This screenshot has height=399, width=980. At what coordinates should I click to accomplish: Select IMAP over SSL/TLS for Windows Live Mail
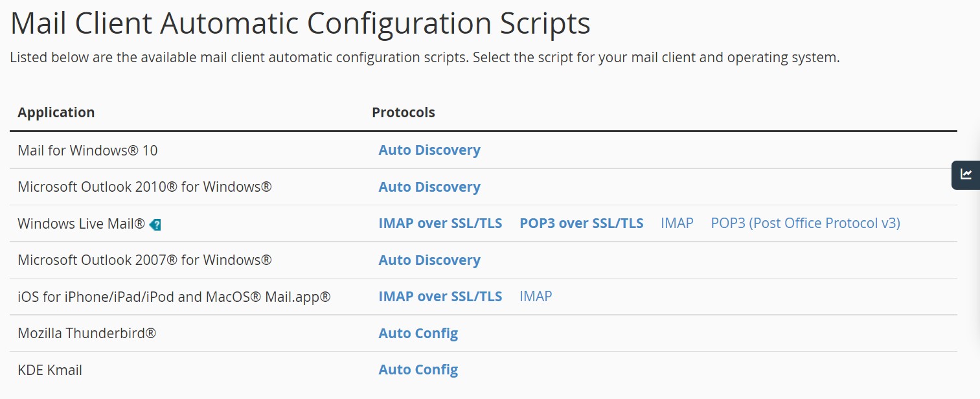coord(440,223)
